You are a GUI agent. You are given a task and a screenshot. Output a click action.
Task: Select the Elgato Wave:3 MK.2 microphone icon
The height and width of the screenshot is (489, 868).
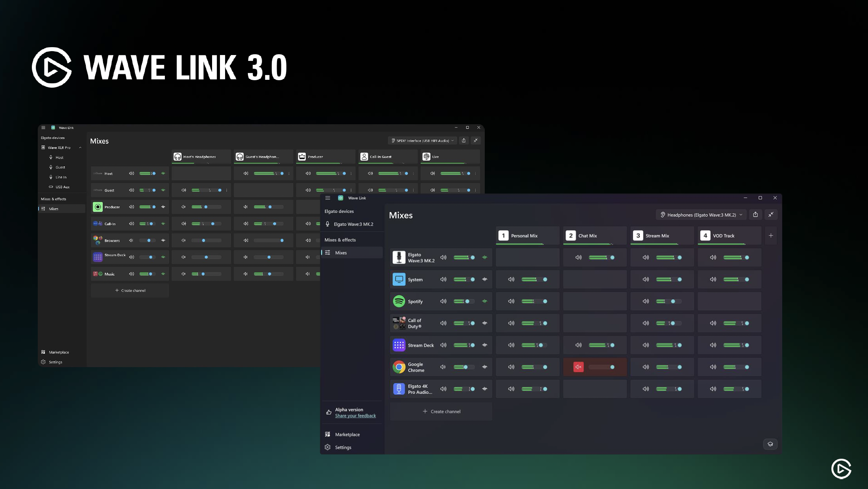pos(399,257)
